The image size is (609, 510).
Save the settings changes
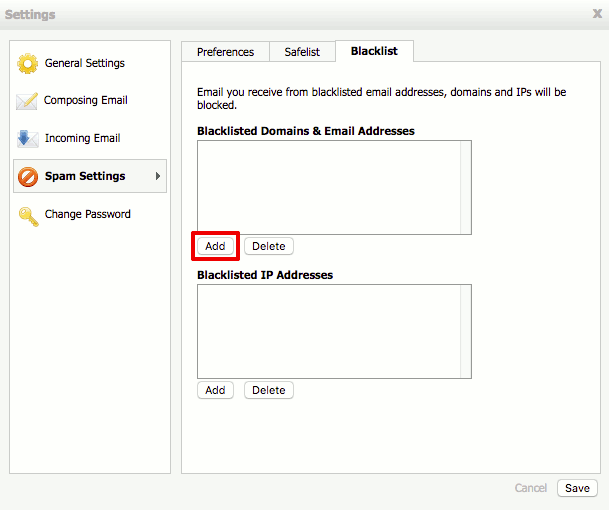click(x=577, y=488)
